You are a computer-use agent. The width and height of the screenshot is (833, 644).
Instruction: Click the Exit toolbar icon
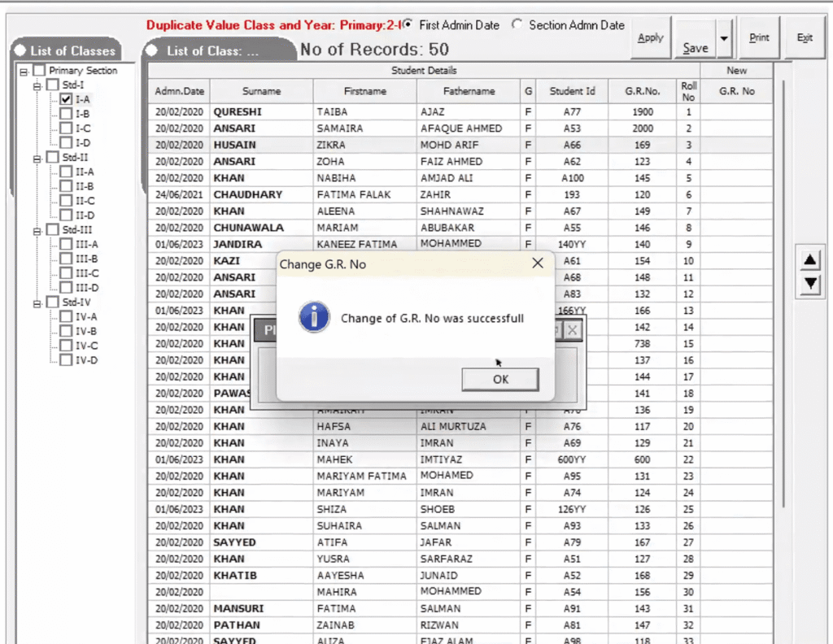[805, 36]
